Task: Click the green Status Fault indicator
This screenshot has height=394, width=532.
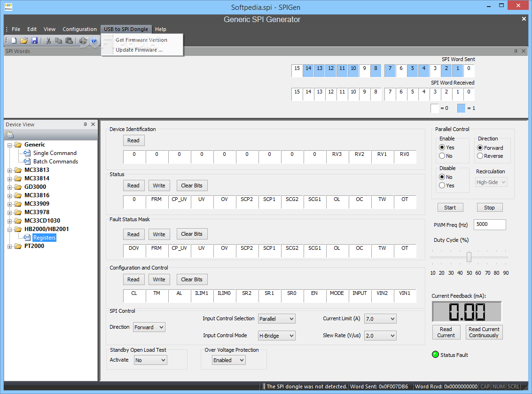Action: [435, 355]
